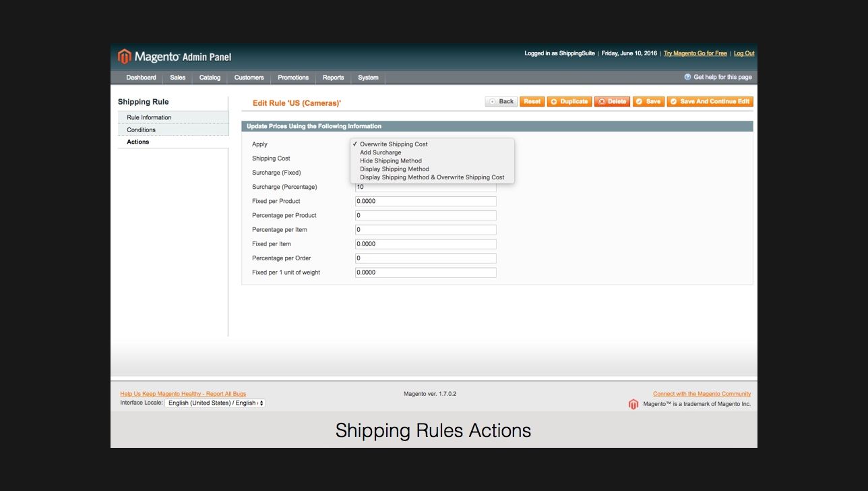Delete the shipping rule
Screen dimensions: 868x491
click(612, 102)
